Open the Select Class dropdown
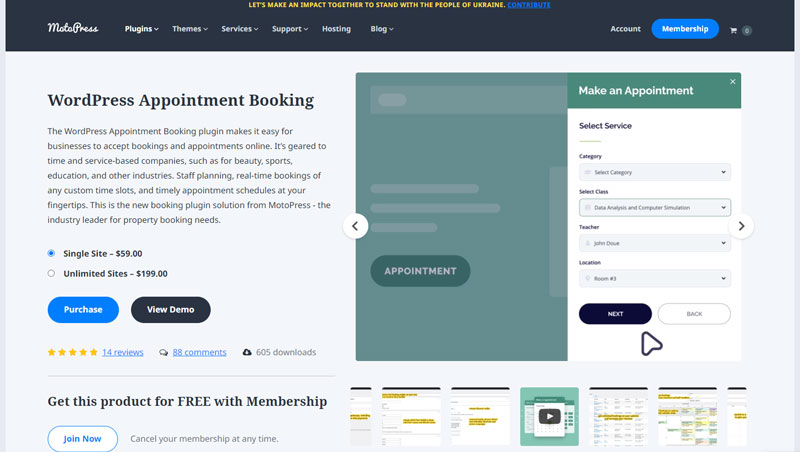The image size is (800, 452). (655, 208)
